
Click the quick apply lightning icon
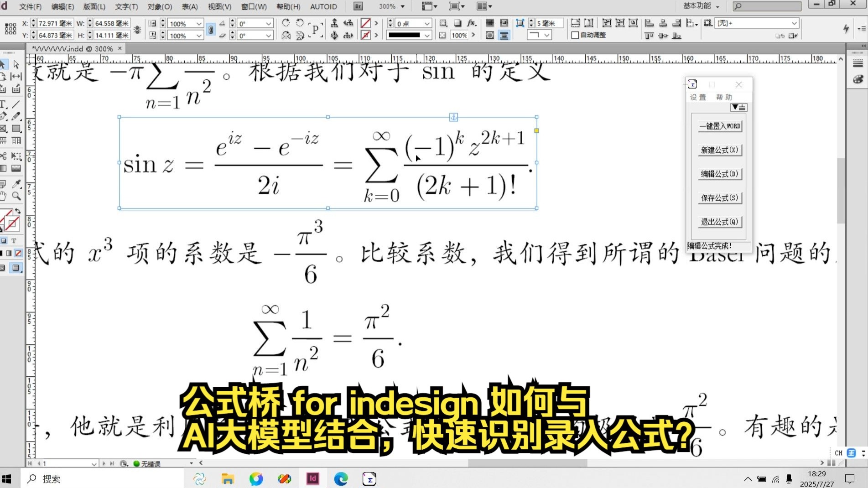pyautogui.click(x=846, y=28)
